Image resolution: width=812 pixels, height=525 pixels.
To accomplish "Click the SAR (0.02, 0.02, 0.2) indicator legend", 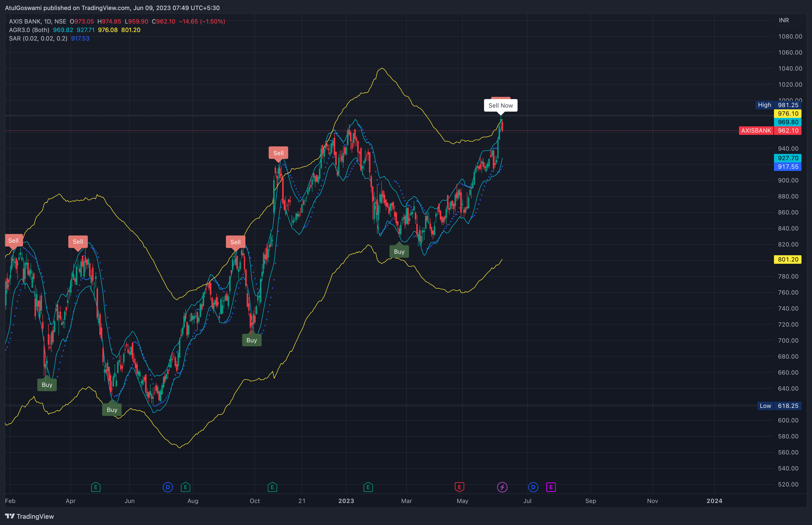I will coord(38,39).
